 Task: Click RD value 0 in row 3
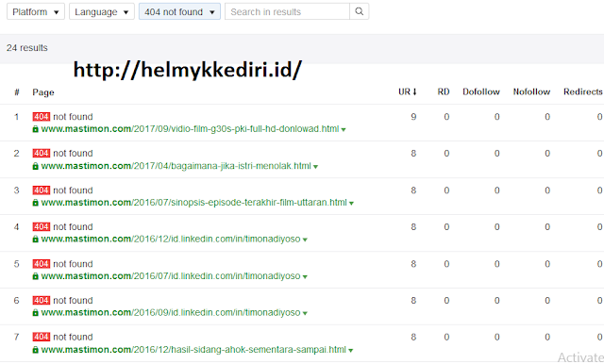click(x=446, y=190)
